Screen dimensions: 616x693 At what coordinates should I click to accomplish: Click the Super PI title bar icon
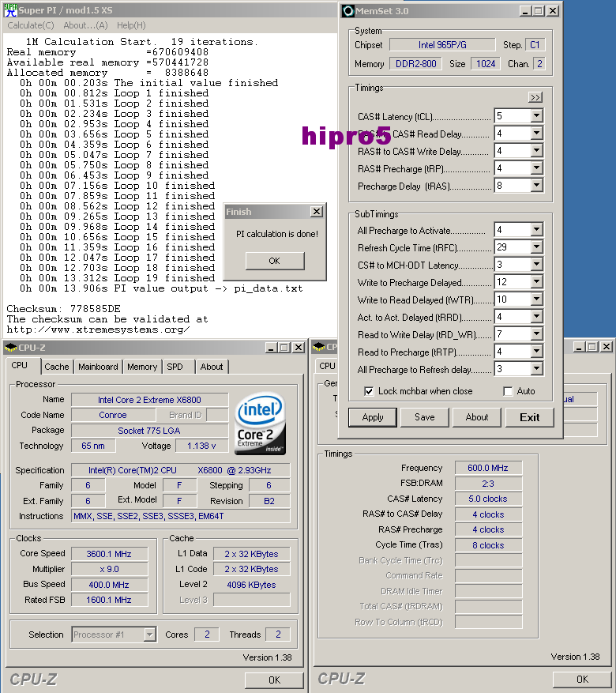[10, 9]
